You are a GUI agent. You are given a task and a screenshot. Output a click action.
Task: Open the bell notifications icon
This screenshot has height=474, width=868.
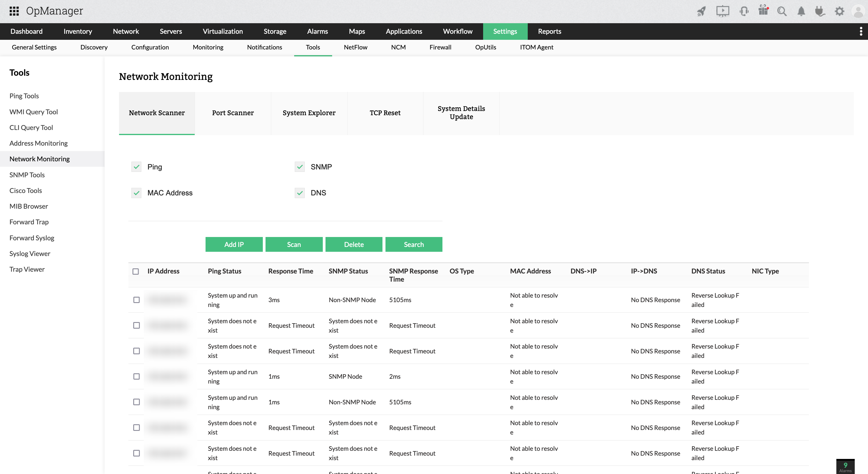coord(801,11)
